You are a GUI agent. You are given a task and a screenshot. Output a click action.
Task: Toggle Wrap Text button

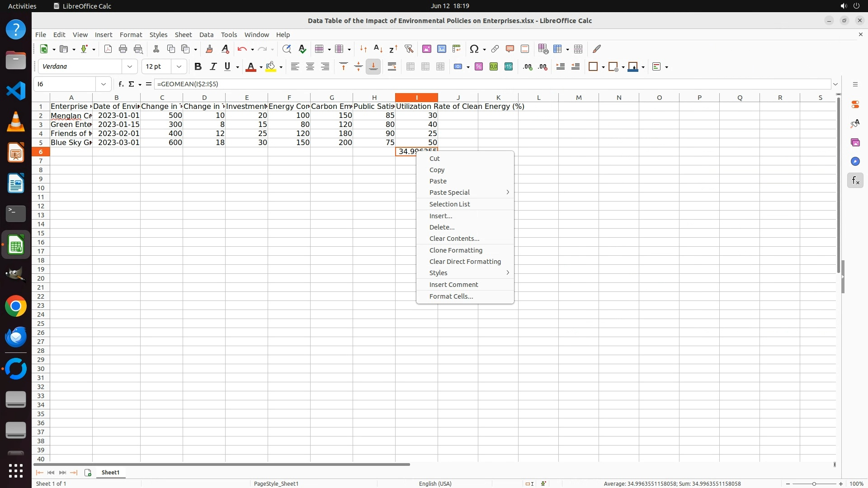coord(392,67)
